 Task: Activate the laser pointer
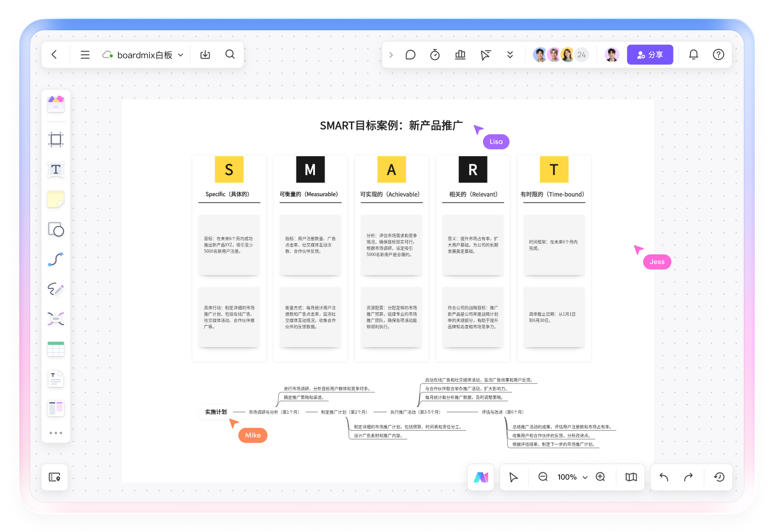[x=485, y=54]
